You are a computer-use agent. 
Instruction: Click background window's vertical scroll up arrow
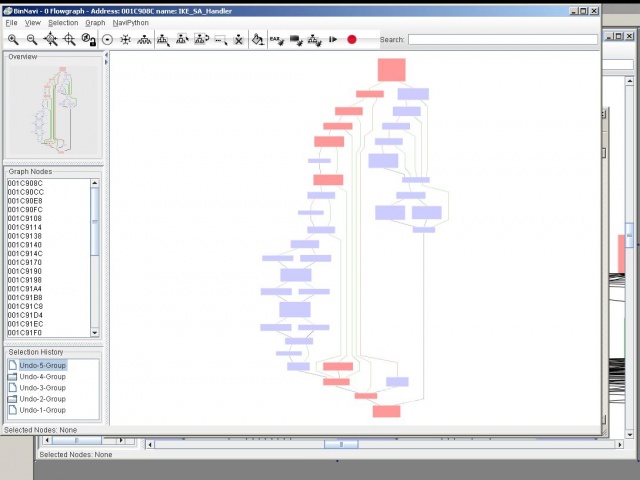[629, 81]
